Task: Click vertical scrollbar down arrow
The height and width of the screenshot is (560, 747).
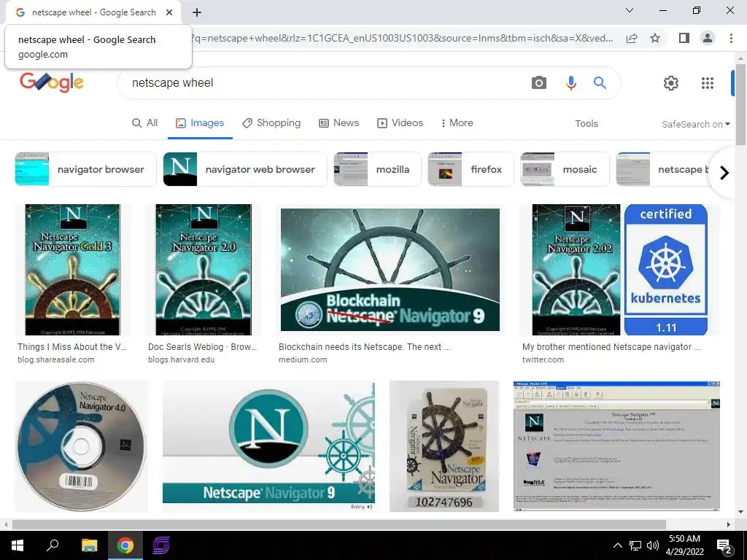Action: 740,512
